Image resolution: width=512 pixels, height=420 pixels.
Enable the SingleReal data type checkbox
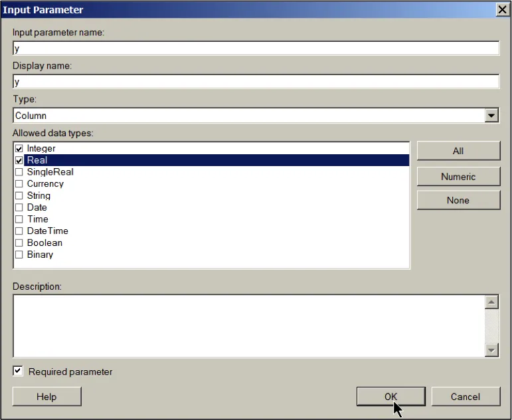click(19, 172)
